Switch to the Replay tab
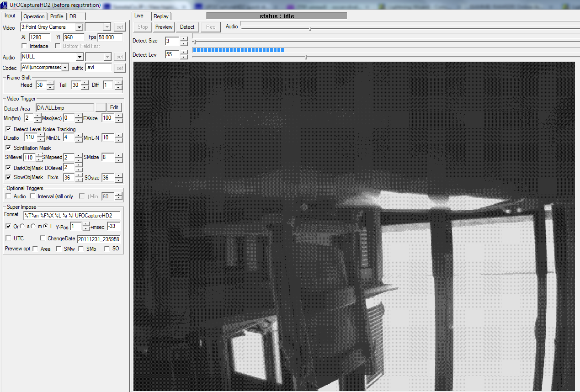The width and height of the screenshot is (580, 392). pos(161,16)
